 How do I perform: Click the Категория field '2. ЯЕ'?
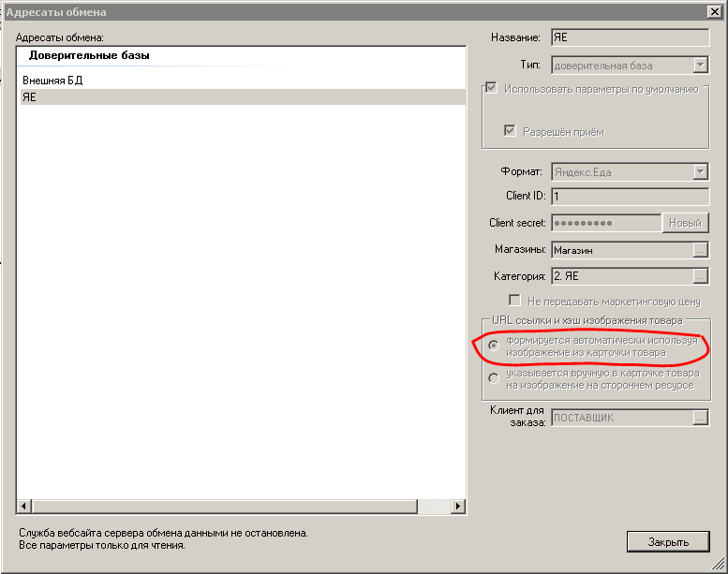pos(623,276)
